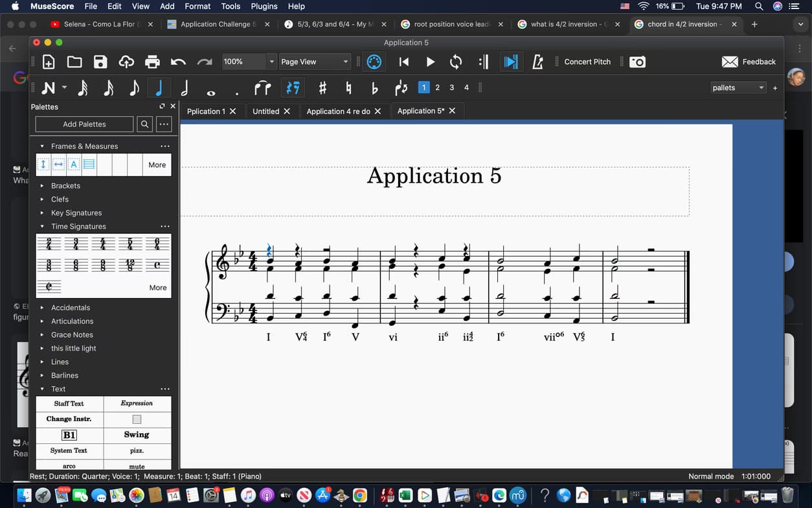
Task: Select voice 2 in the toolbar
Action: [437, 87]
